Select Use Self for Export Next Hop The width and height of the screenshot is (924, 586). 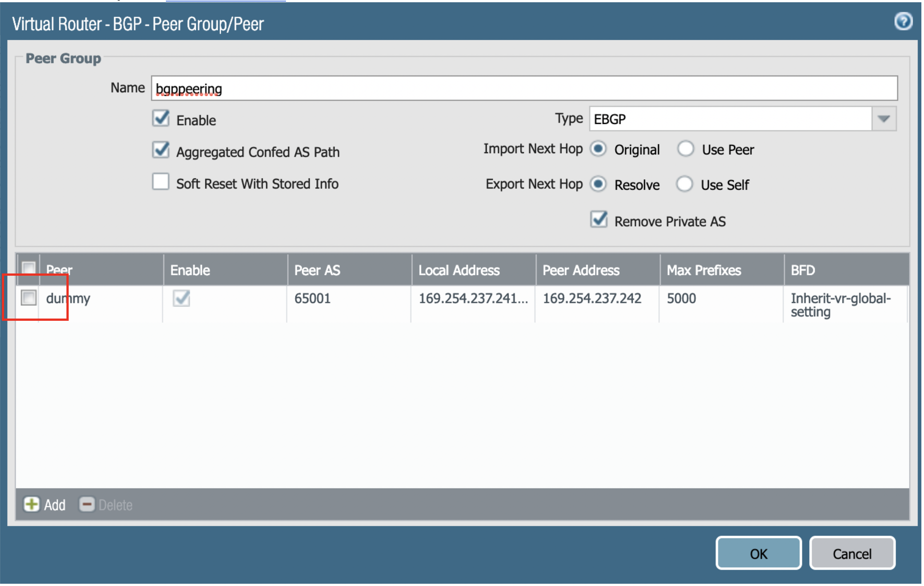click(x=685, y=184)
